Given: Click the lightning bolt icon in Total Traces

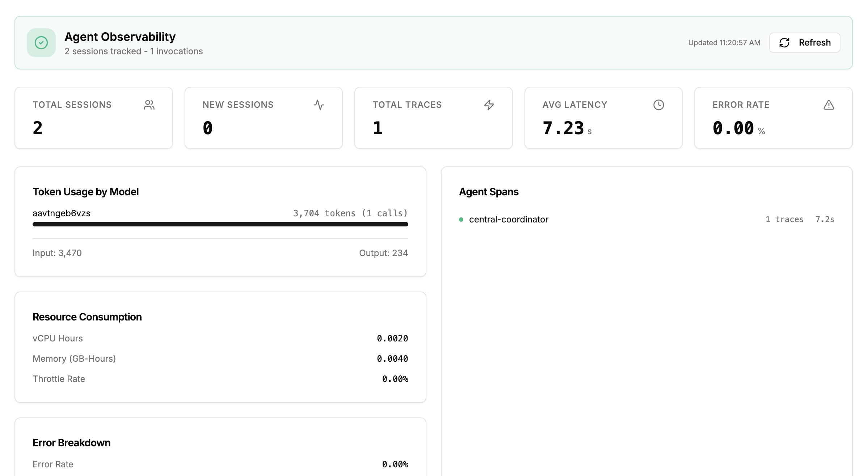Looking at the screenshot, I should pos(489,105).
